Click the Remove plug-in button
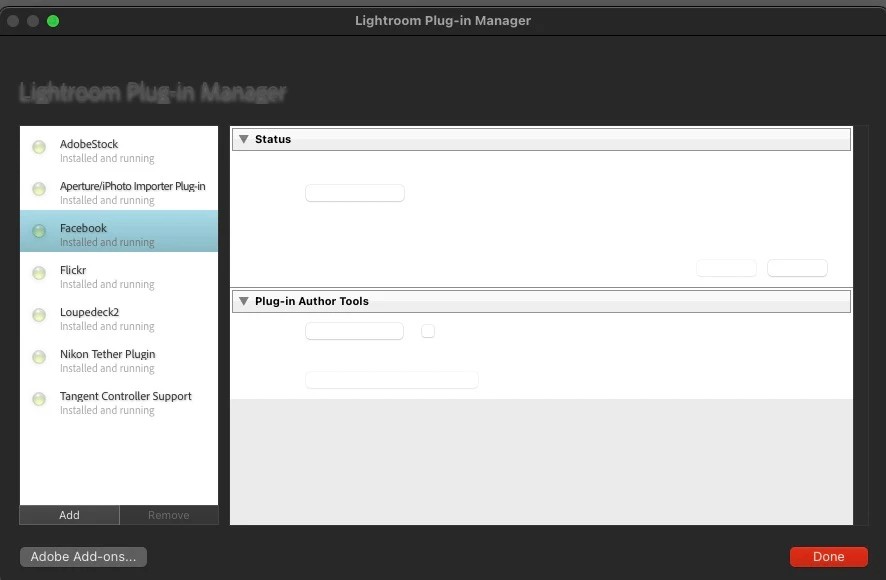The image size is (886, 580). coord(168,515)
